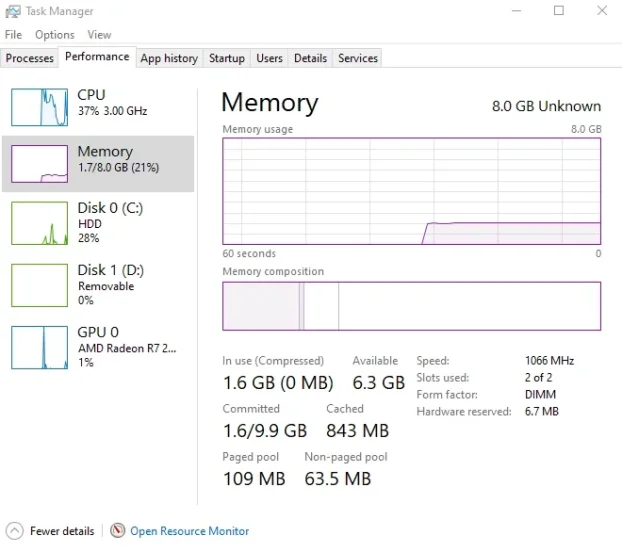Open the View menu
Image resolution: width=622 pixels, height=552 pixels.
click(99, 35)
